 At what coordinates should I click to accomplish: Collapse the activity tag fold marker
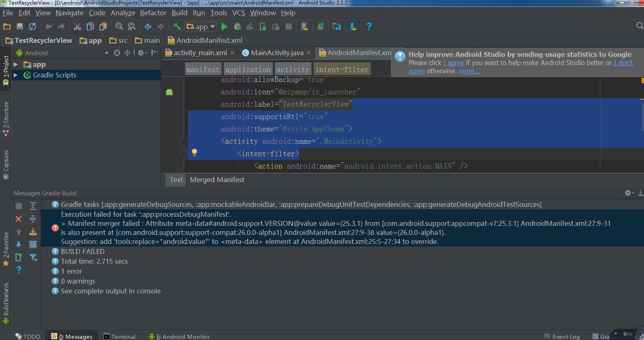(184, 141)
